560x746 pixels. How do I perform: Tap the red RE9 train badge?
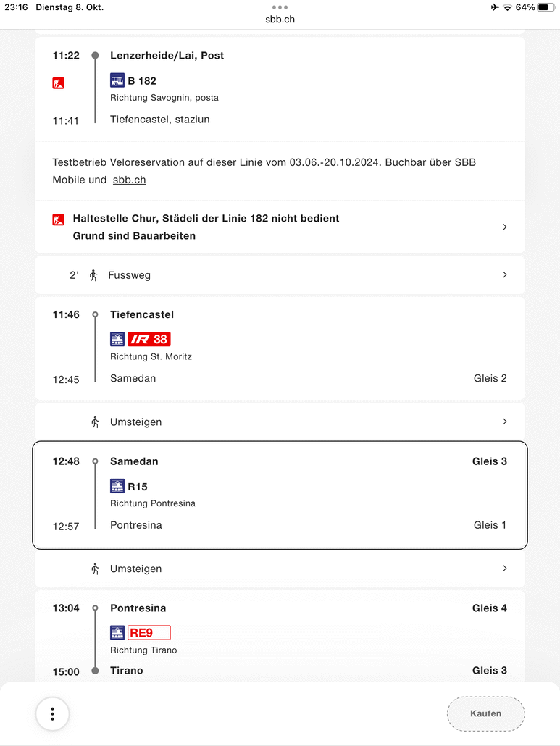(149, 632)
